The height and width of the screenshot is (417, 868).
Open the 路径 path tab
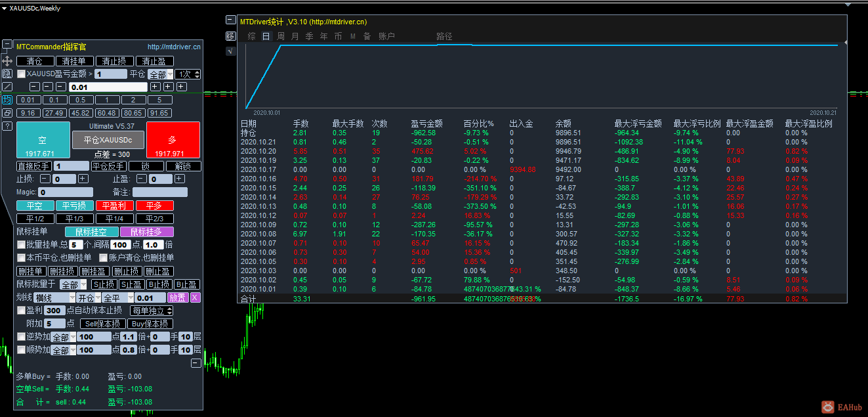click(444, 36)
